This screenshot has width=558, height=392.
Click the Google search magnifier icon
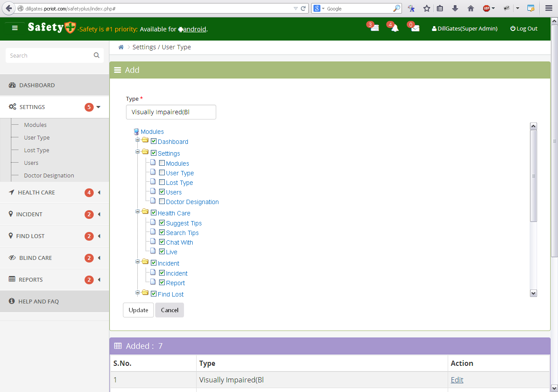click(x=397, y=8)
